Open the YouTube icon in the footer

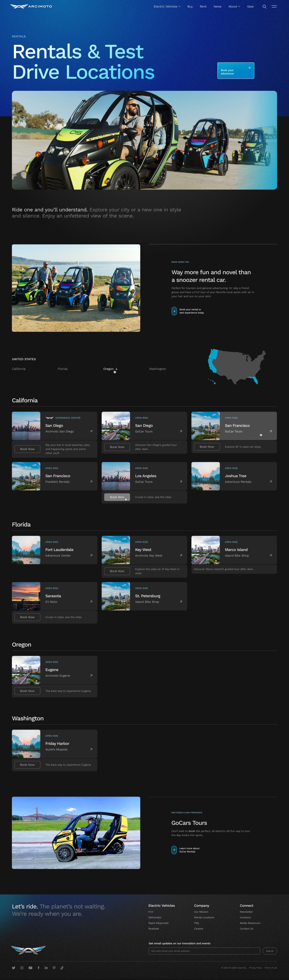[x=30, y=968]
